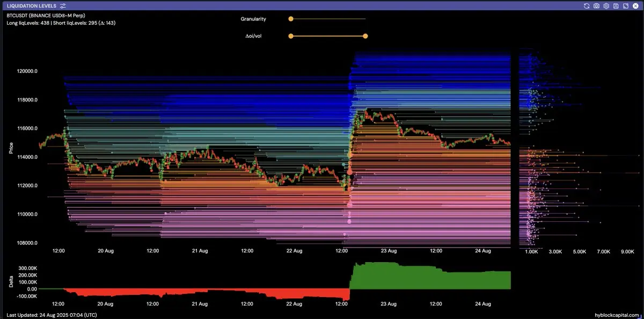Click the Granularity slider handle
Screen dimensions: 644x319
[x=291, y=19]
